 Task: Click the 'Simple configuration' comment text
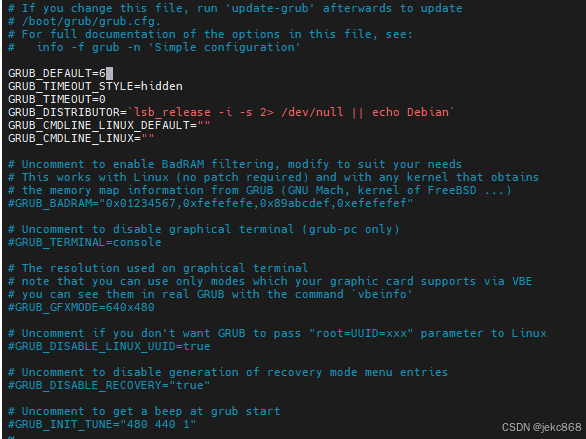tap(227, 47)
